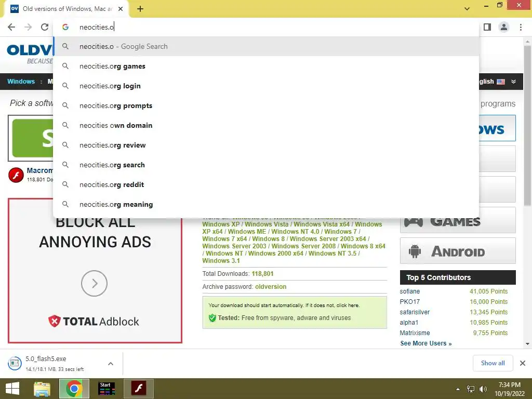Click the 'Windows 3.1' OS link

tap(221, 261)
